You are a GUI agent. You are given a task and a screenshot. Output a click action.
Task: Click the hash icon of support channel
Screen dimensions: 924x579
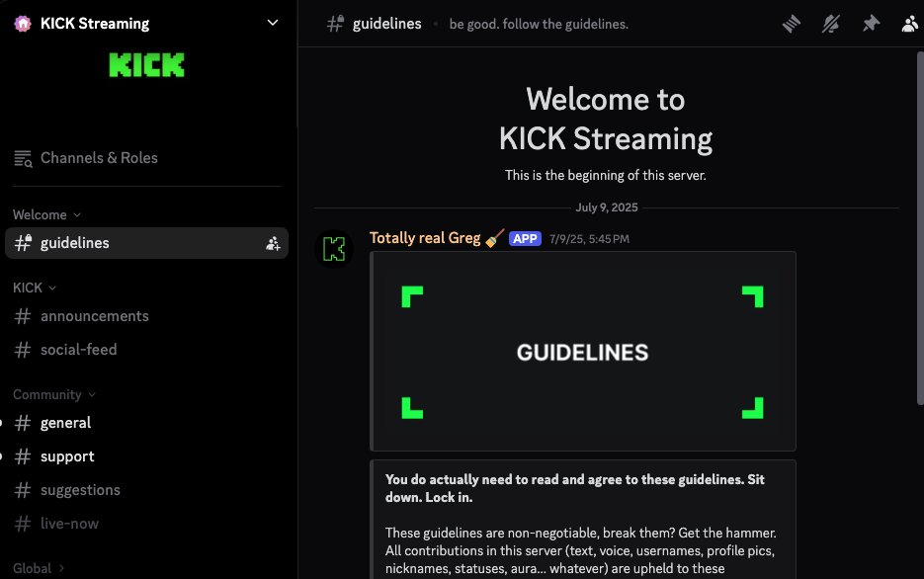23,456
